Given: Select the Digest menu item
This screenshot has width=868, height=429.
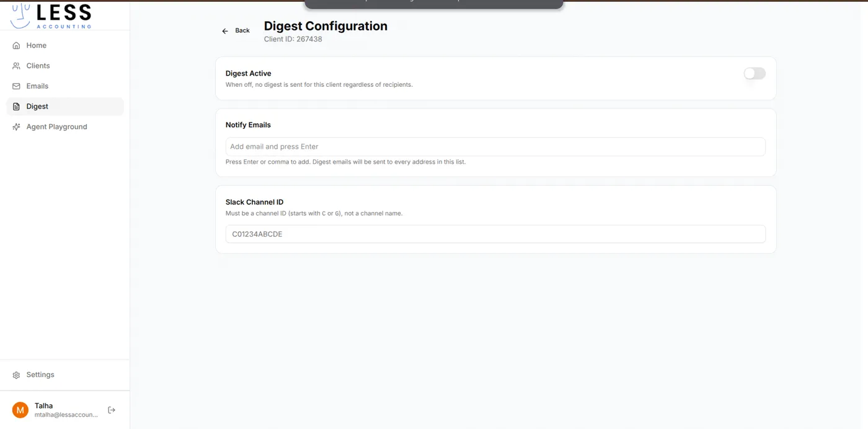Looking at the screenshot, I should pos(65,107).
